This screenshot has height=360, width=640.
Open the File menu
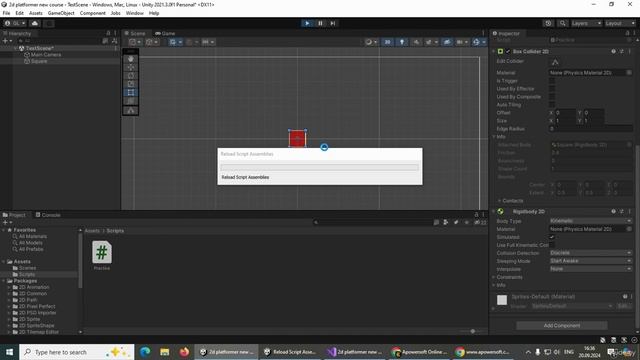pyautogui.click(x=6, y=13)
